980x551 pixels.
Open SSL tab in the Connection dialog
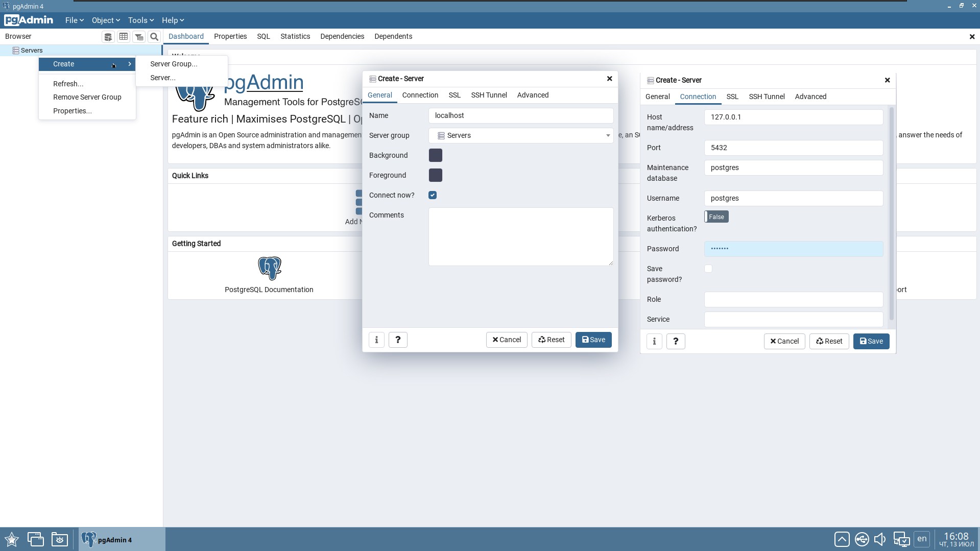(732, 97)
